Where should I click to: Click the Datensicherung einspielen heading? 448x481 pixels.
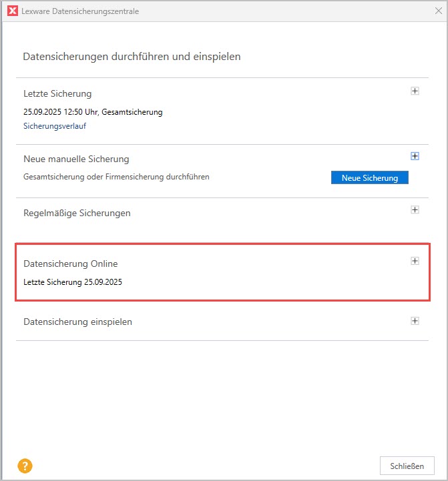pyautogui.click(x=77, y=322)
